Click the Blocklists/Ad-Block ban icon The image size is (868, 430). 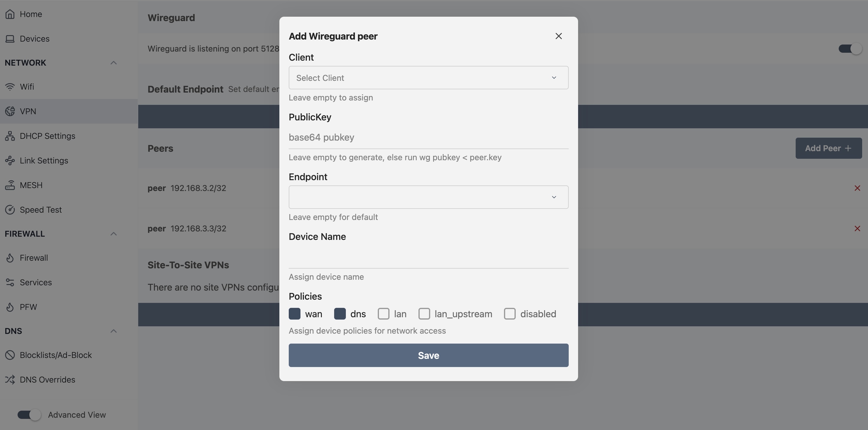tap(10, 355)
